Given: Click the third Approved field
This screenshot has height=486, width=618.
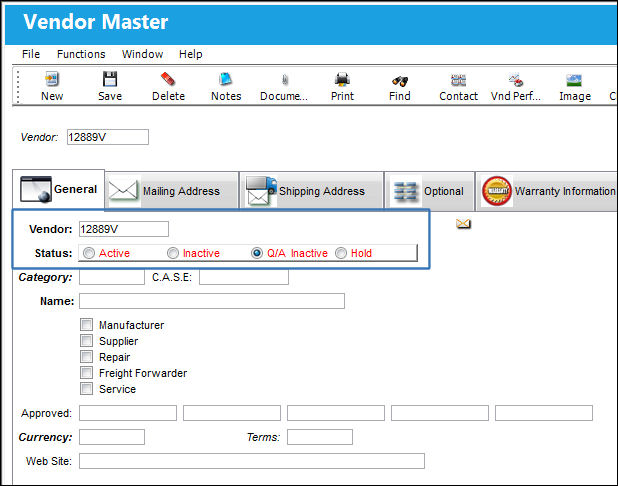Looking at the screenshot, I should point(336,413).
